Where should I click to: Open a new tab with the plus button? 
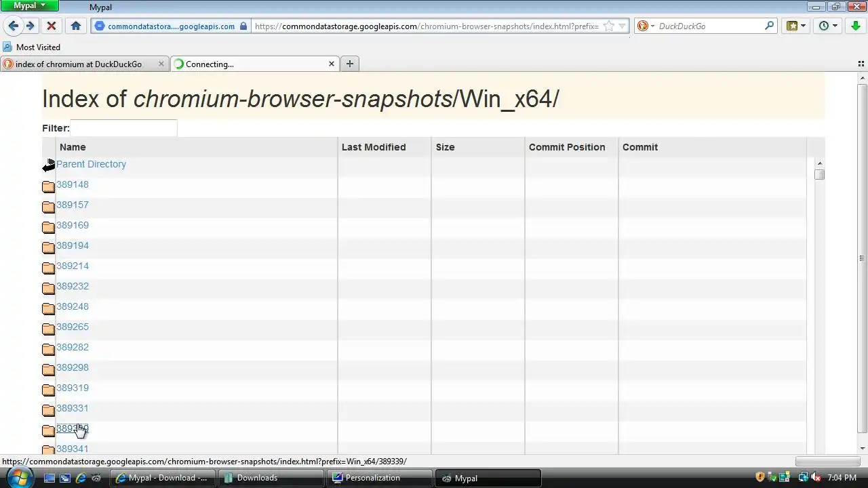[x=350, y=64]
